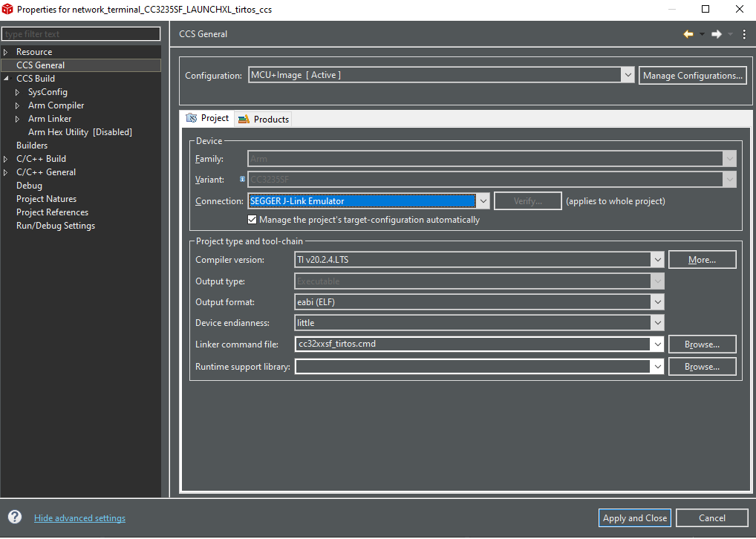Toggle automatic target-configuration management checkbox

click(252, 219)
